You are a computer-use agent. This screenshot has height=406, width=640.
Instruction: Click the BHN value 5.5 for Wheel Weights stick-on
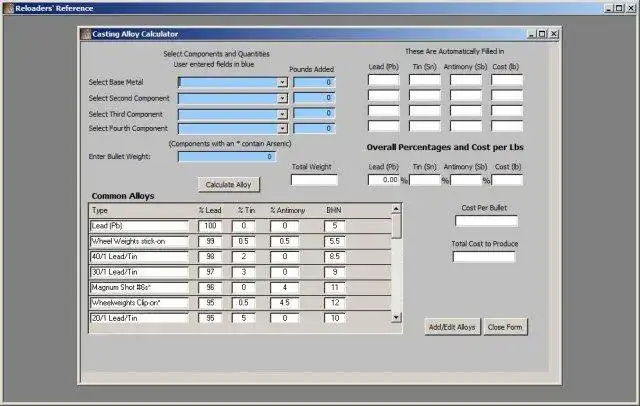pyautogui.click(x=334, y=242)
